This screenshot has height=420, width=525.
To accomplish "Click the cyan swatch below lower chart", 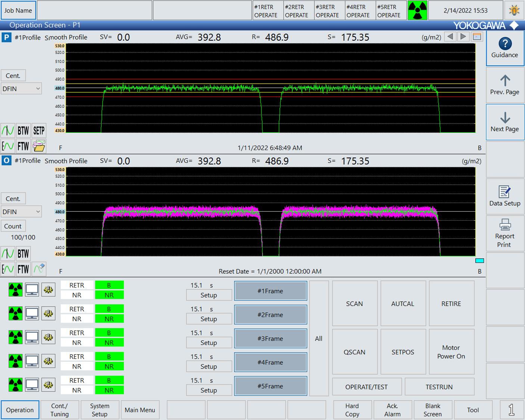I will (479, 261).
